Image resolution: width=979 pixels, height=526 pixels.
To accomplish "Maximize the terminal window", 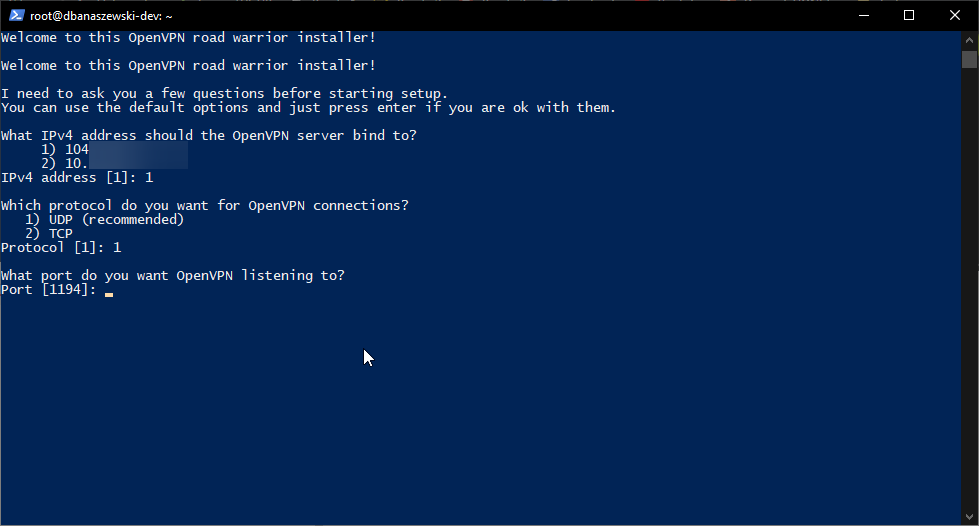I will 909,15.
